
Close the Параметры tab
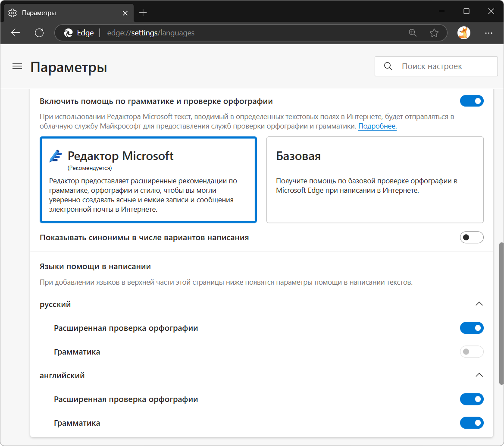click(x=125, y=13)
